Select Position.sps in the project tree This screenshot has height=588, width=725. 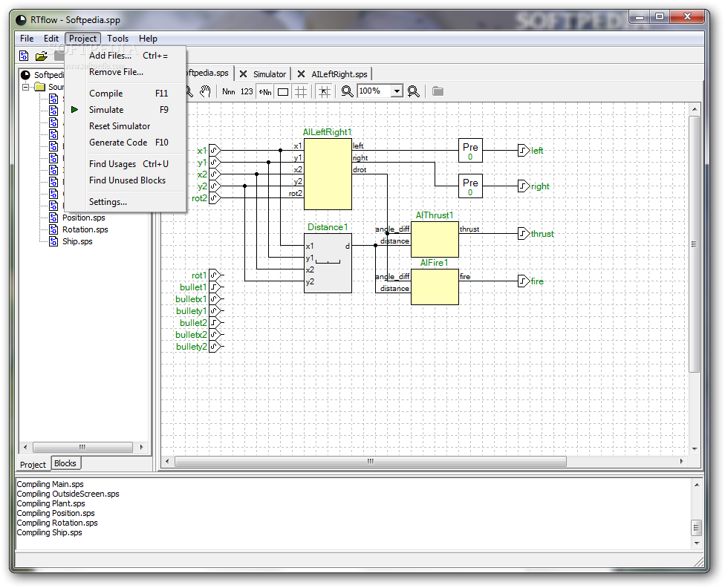[84, 218]
